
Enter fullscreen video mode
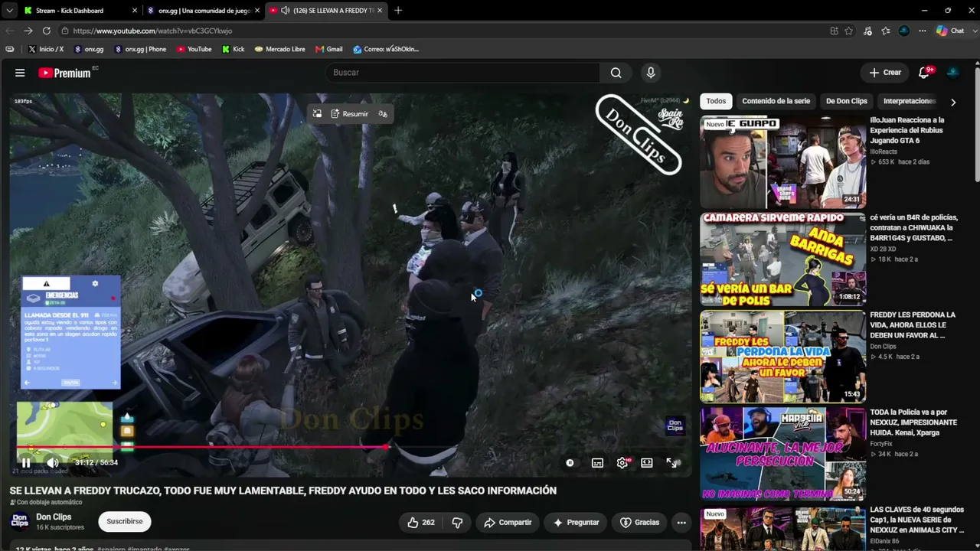(x=671, y=462)
